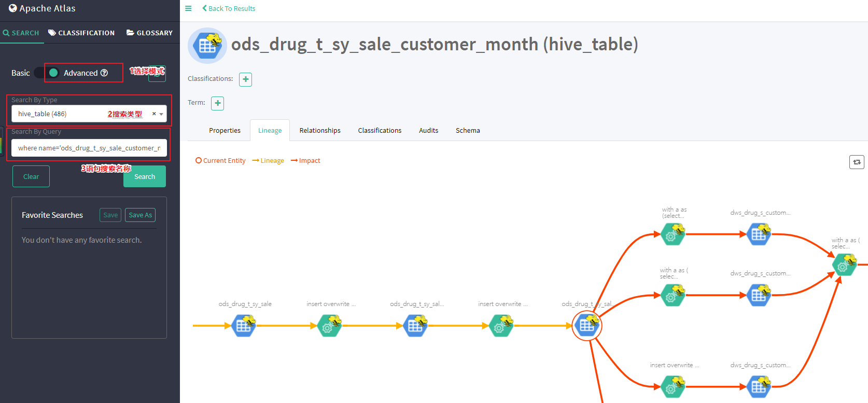This screenshot has height=403, width=868.
Task: Toggle the sidebar hamburger menu icon
Action: pyautogui.click(x=188, y=8)
